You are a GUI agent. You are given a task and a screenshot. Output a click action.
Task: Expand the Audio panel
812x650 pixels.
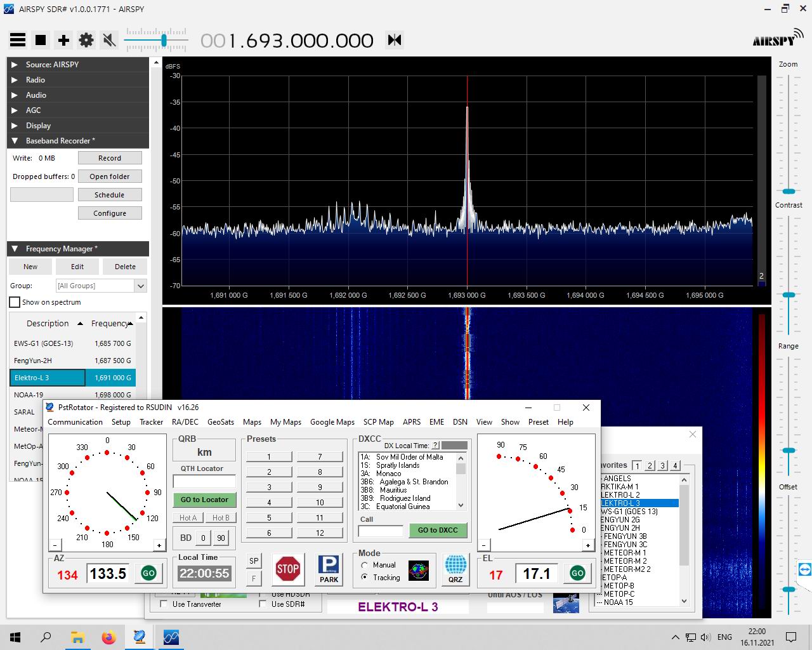[x=78, y=95]
